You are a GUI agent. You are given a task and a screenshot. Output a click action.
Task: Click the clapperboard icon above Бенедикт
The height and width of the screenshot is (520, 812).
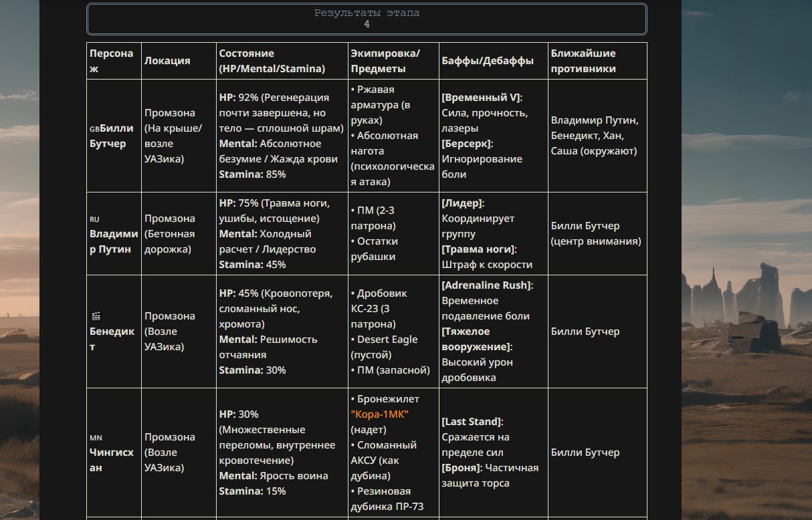coord(96,316)
